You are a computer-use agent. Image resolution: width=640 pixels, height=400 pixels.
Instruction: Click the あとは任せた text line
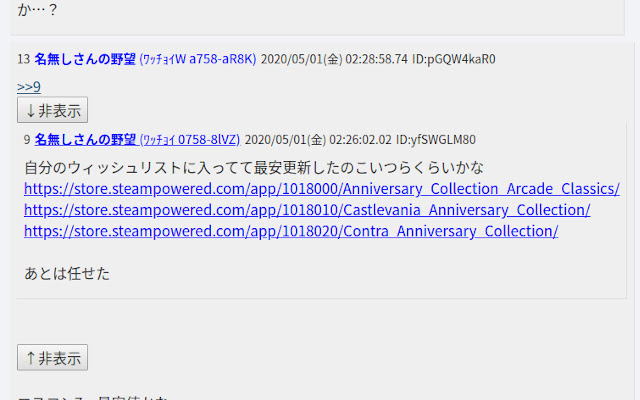coord(67,273)
